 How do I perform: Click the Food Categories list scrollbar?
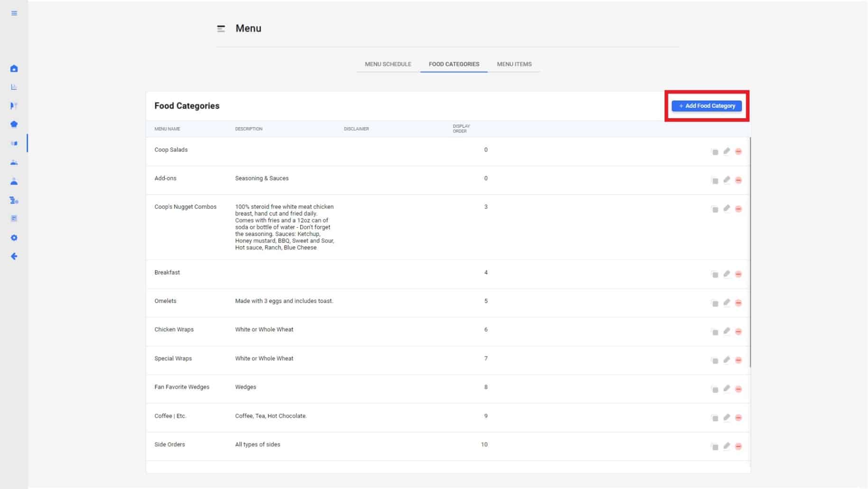(x=750, y=252)
